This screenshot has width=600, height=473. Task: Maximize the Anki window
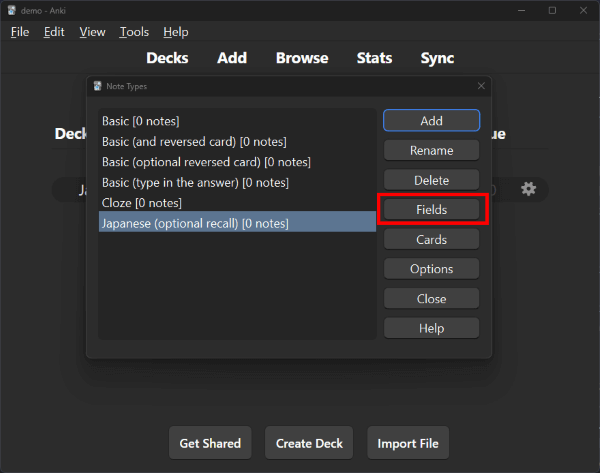[552, 10]
